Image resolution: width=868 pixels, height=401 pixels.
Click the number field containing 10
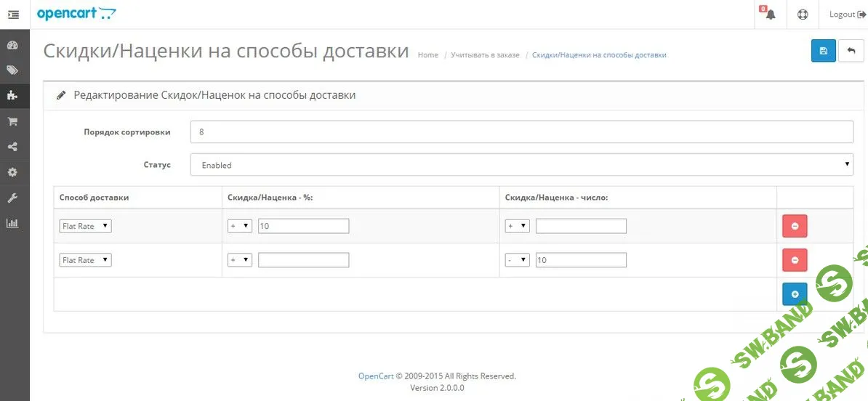click(x=581, y=260)
